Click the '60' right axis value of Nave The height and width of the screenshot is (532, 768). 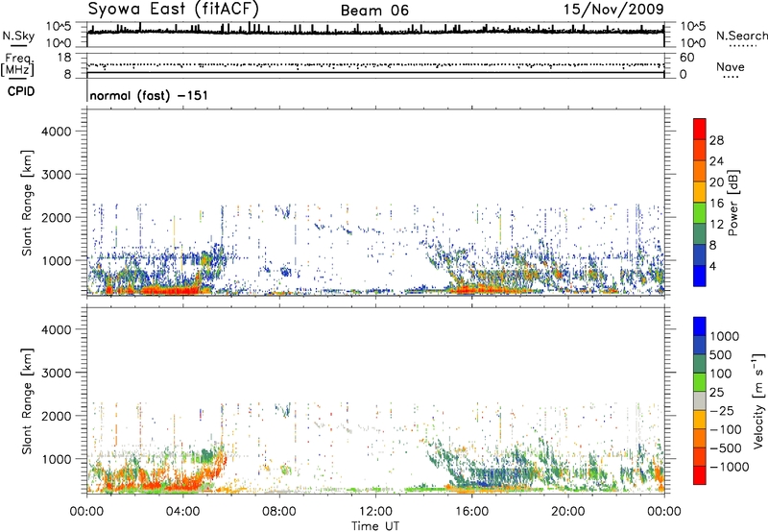pos(686,58)
